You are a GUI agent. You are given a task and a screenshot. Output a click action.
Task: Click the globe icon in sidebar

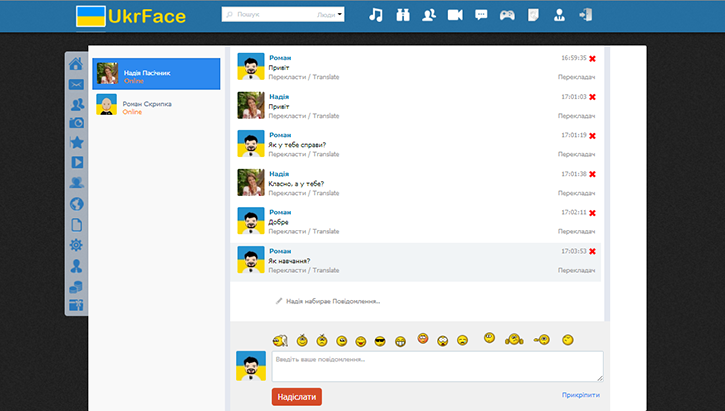coord(76,204)
